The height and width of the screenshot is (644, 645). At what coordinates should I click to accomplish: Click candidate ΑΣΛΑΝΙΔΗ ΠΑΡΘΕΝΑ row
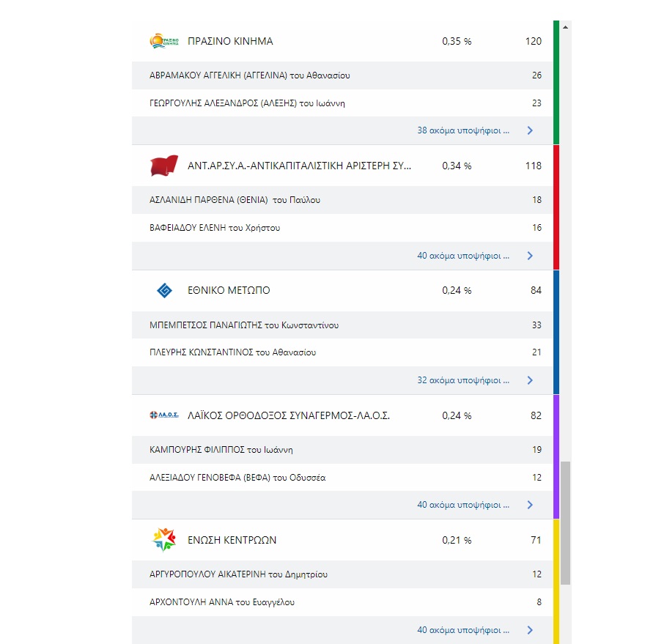click(235, 200)
